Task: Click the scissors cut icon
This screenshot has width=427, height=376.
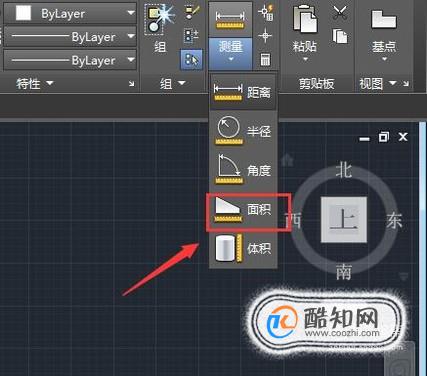Action: 340,13
